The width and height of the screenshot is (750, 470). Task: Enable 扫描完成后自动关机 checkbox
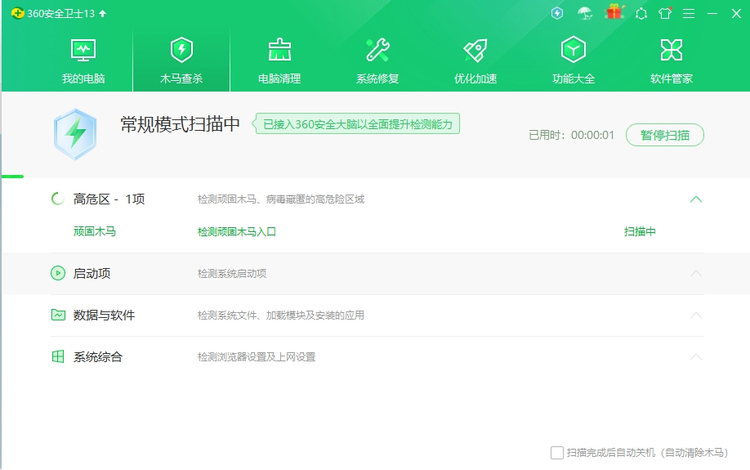[557, 453]
